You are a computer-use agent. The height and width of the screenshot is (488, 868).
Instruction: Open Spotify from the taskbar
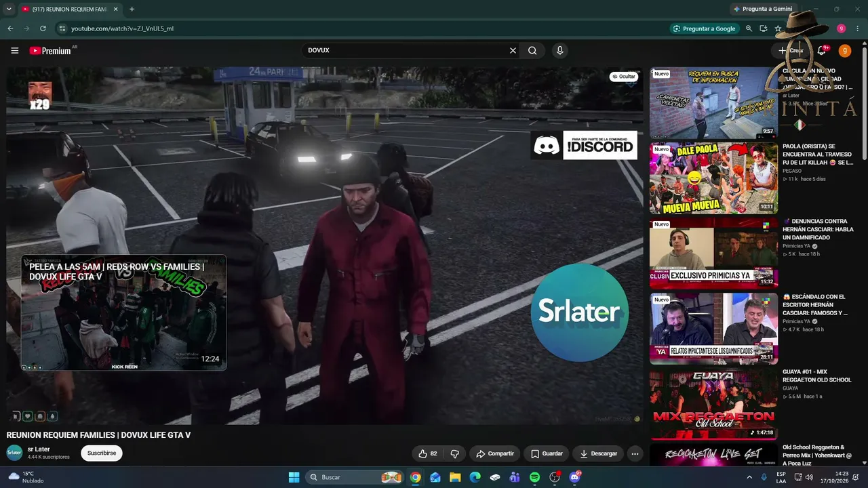tap(534, 477)
